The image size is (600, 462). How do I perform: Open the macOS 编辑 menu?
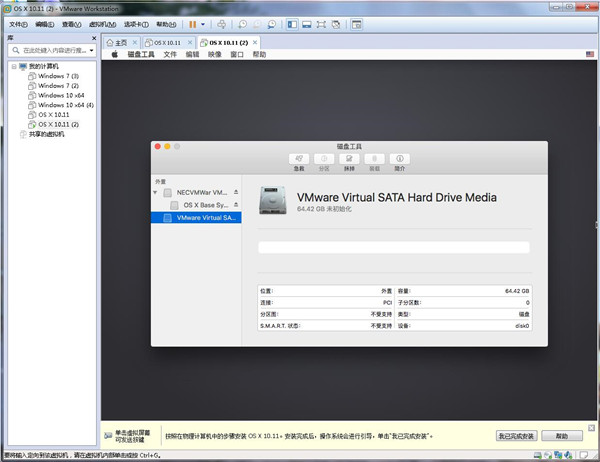(x=192, y=54)
